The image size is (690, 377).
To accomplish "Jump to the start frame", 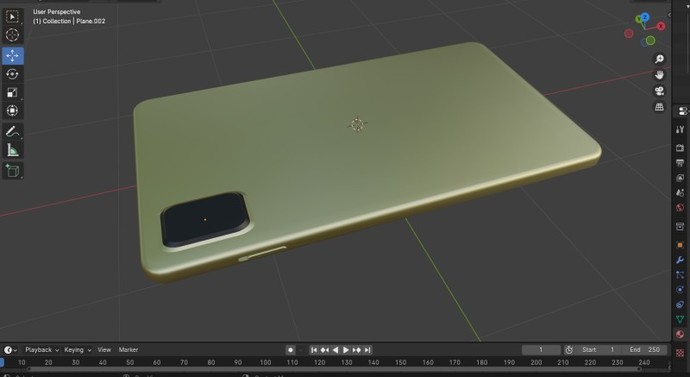I will [x=314, y=350].
